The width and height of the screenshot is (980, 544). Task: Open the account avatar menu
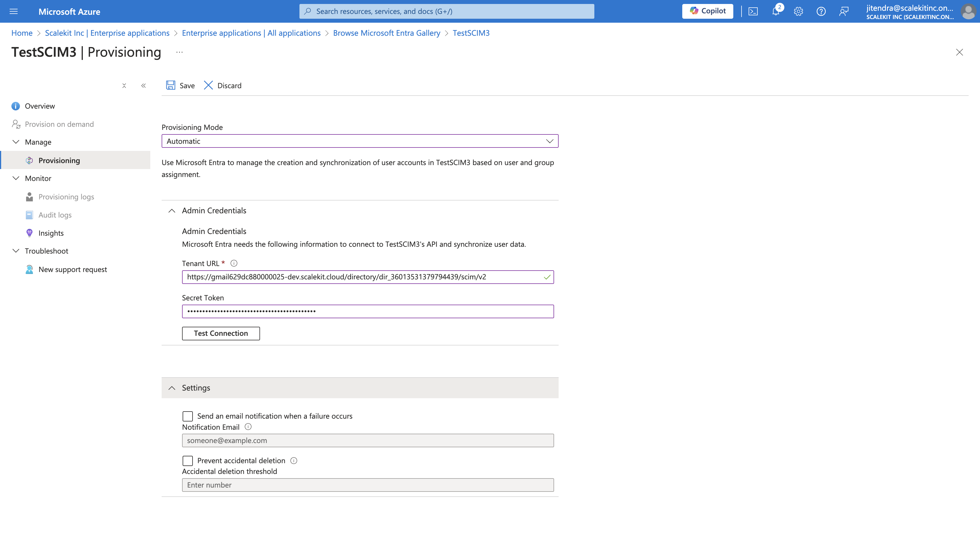968,11
